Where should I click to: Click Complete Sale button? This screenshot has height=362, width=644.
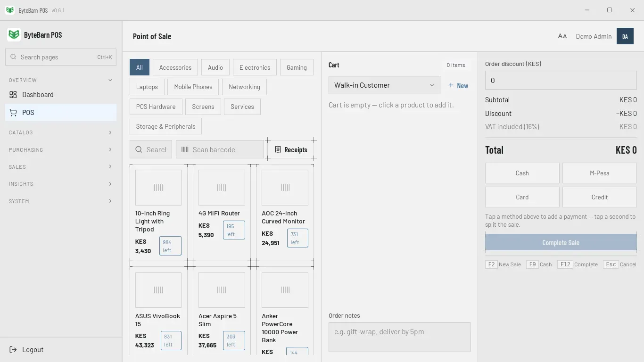561,242
